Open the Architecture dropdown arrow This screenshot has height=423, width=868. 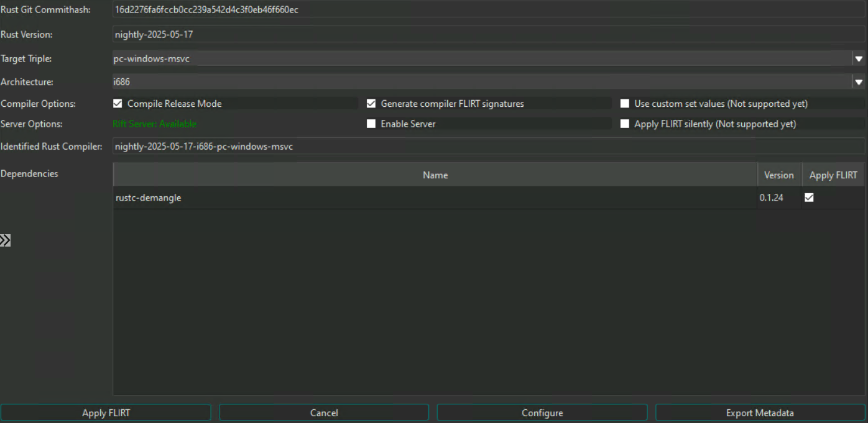[x=859, y=81]
